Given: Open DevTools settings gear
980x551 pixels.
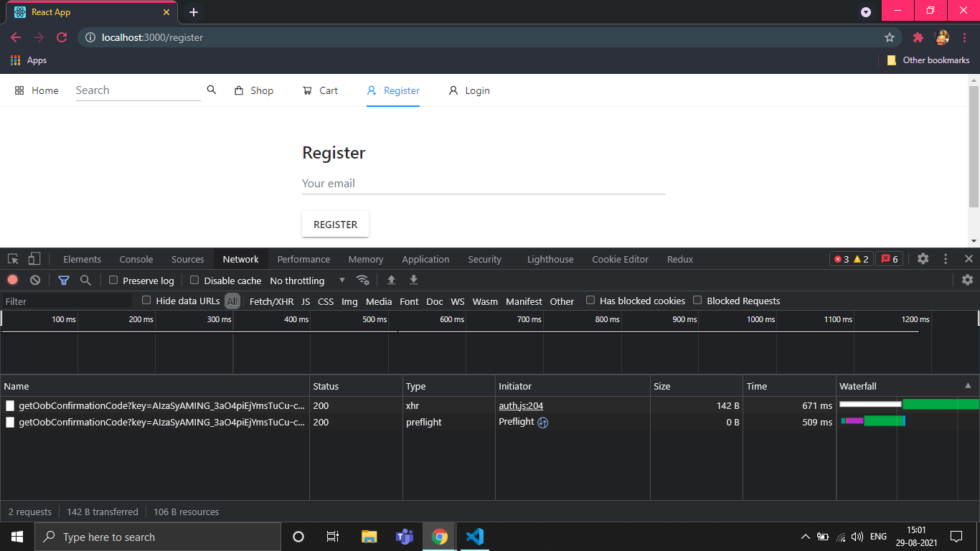Looking at the screenshot, I should (x=923, y=259).
